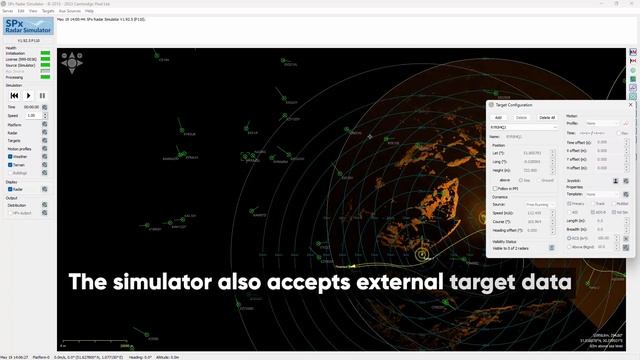This screenshot has width=640, height=360.
Task: Click the motion profile graph icon
Action: 626,123
